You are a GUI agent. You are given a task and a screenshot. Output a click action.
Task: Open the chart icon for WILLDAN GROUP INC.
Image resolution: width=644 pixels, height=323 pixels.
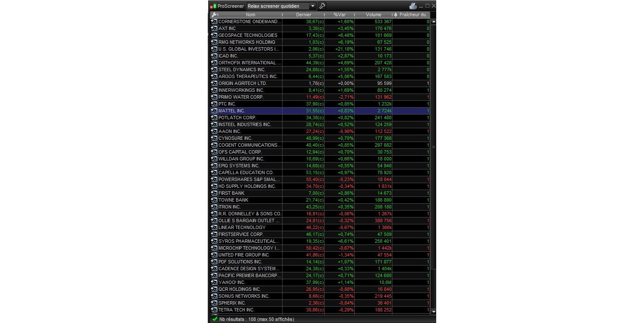[214, 159]
